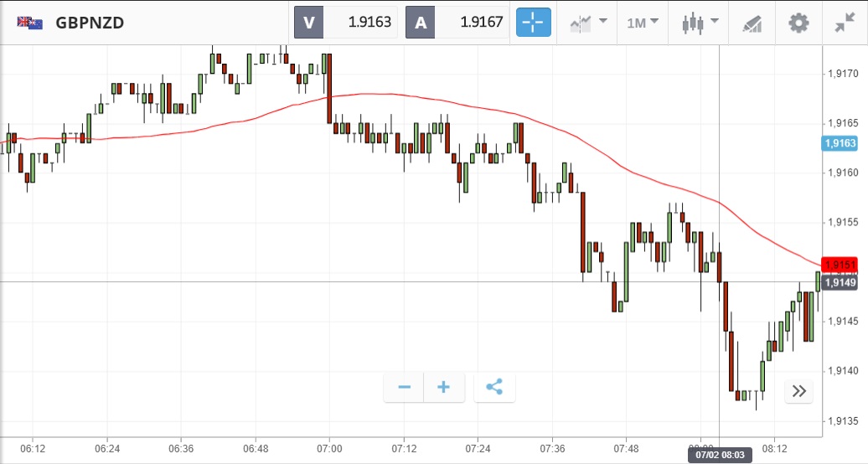Zoom in the chart with plus button
The height and width of the screenshot is (464, 868).
[x=444, y=388]
